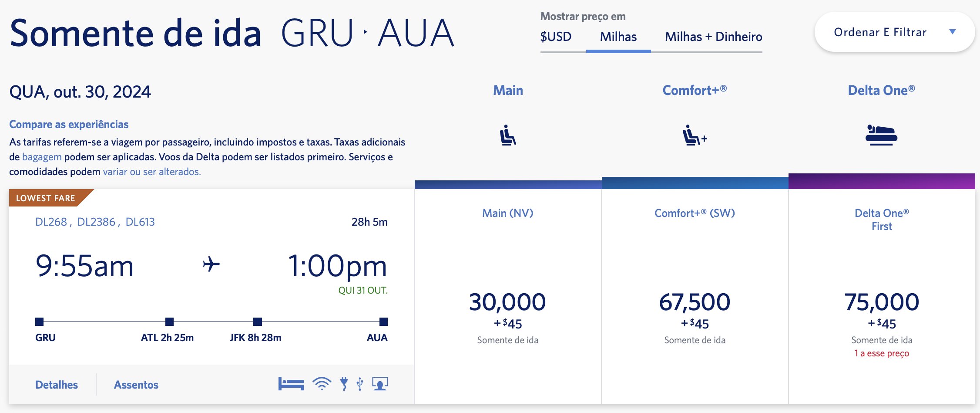Viewport: 980px width, 413px height.
Task: Choose the Milhas + Dinheiro tab
Action: point(714,37)
